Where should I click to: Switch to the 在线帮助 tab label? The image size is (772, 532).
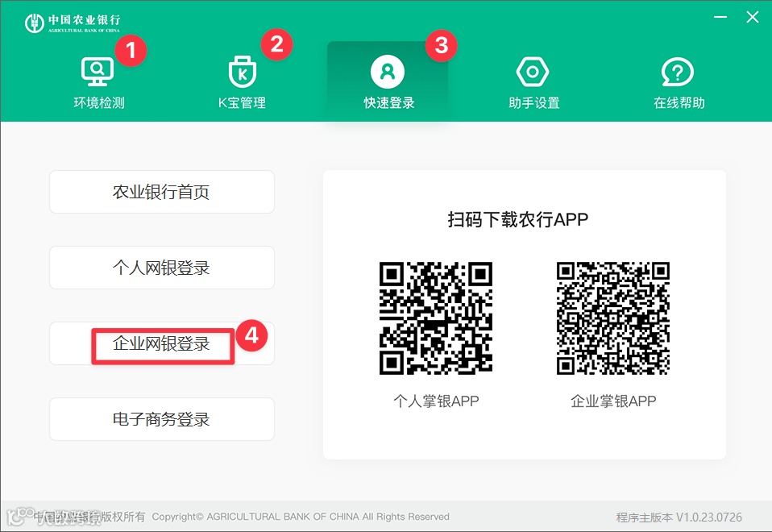(679, 102)
